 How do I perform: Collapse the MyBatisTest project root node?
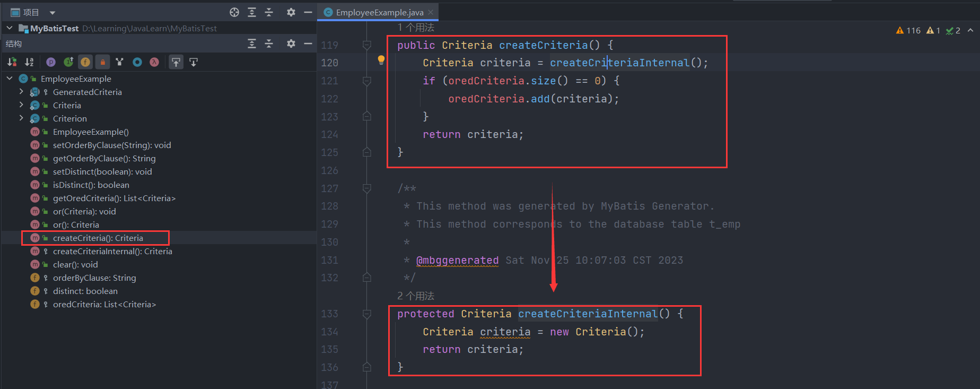10,28
